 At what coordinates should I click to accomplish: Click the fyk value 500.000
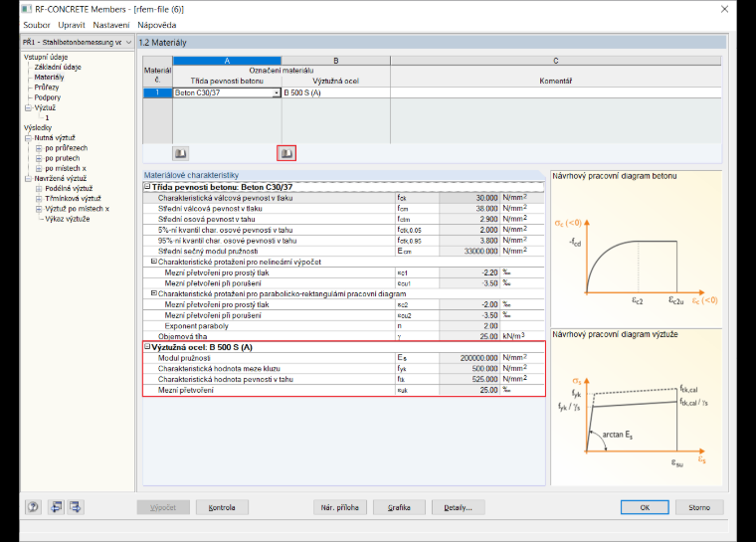point(470,368)
